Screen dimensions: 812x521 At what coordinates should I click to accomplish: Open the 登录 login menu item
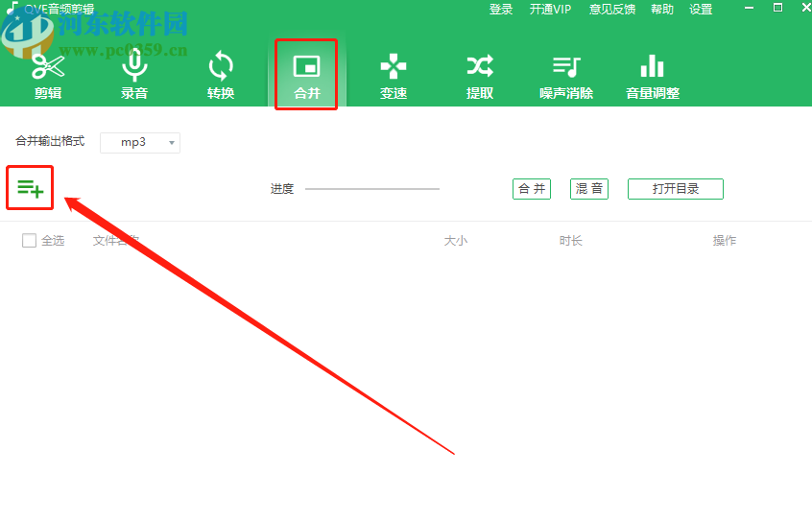click(x=501, y=10)
